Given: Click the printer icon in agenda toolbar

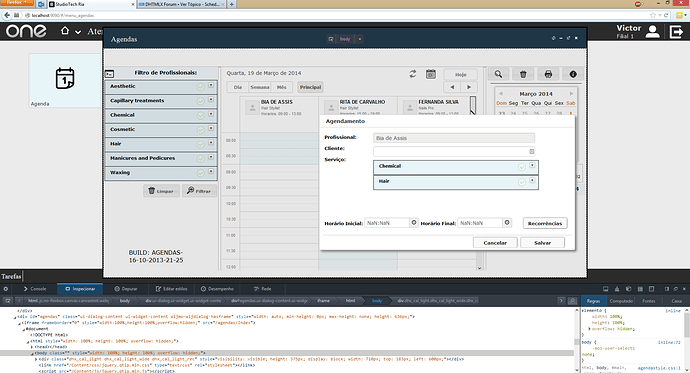Looking at the screenshot, I should (x=548, y=74).
